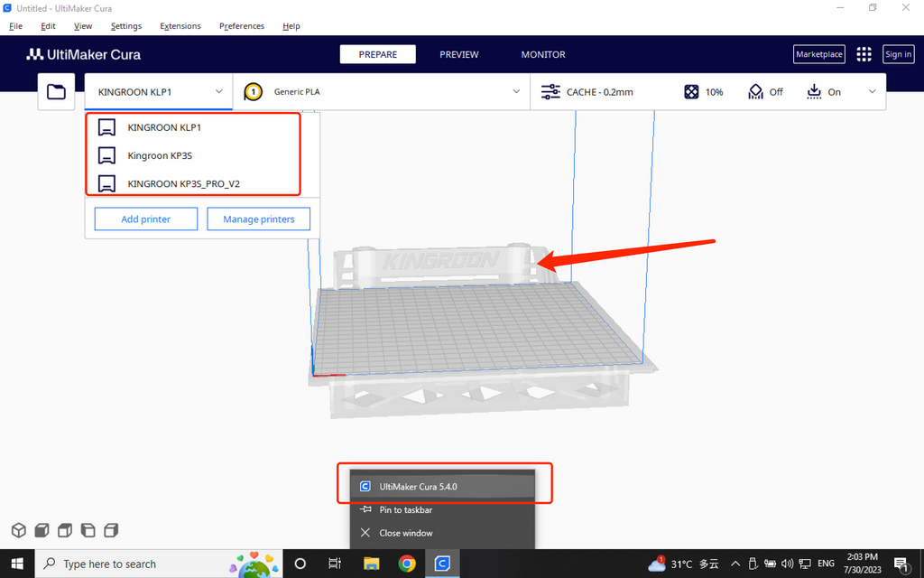The width and height of the screenshot is (924, 578).
Task: Open the Extensions menu
Action: 180,26
